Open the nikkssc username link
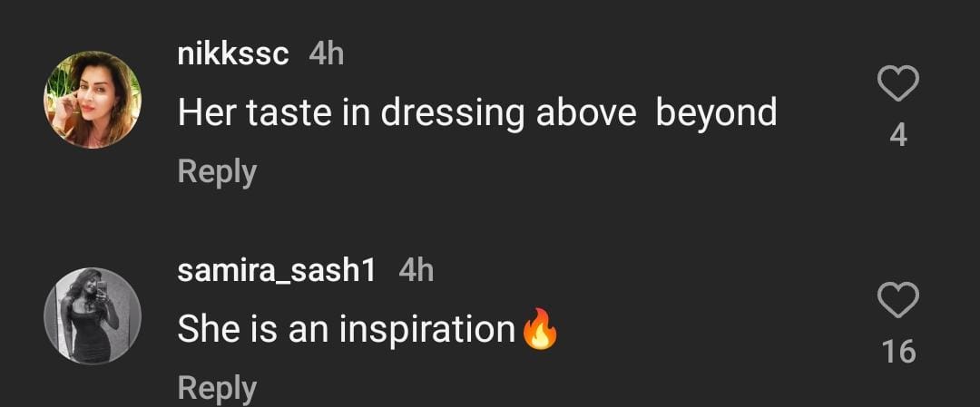Viewport: 980px width, 407px height. [233, 54]
